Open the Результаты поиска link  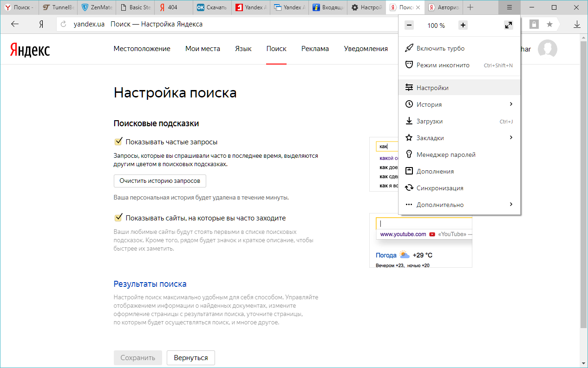coord(150,284)
